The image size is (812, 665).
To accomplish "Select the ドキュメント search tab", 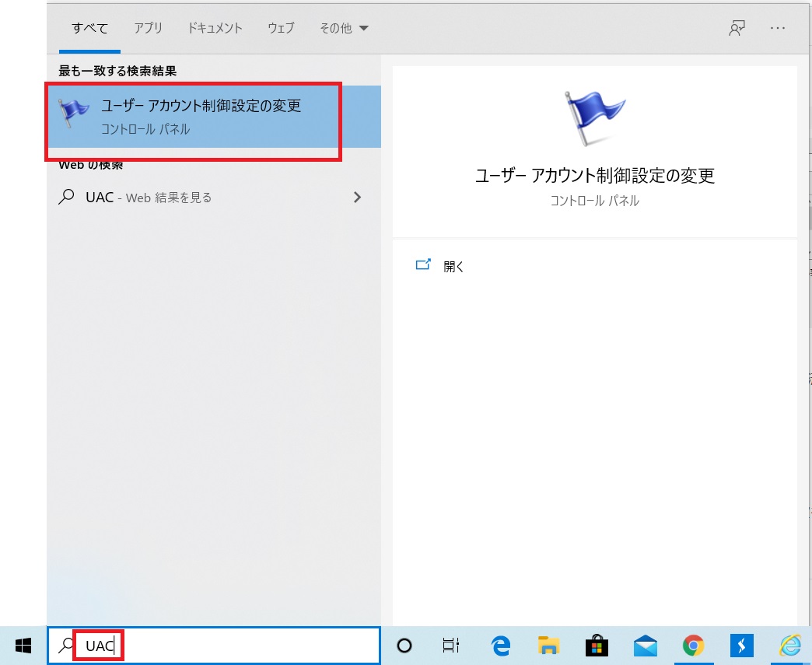I will [x=215, y=28].
